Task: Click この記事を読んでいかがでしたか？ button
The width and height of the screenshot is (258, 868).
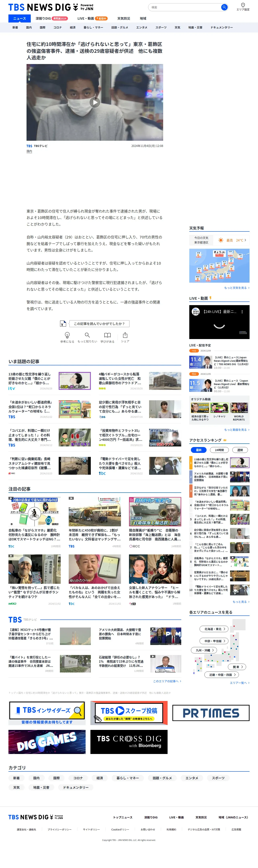Action: [x=99, y=323]
